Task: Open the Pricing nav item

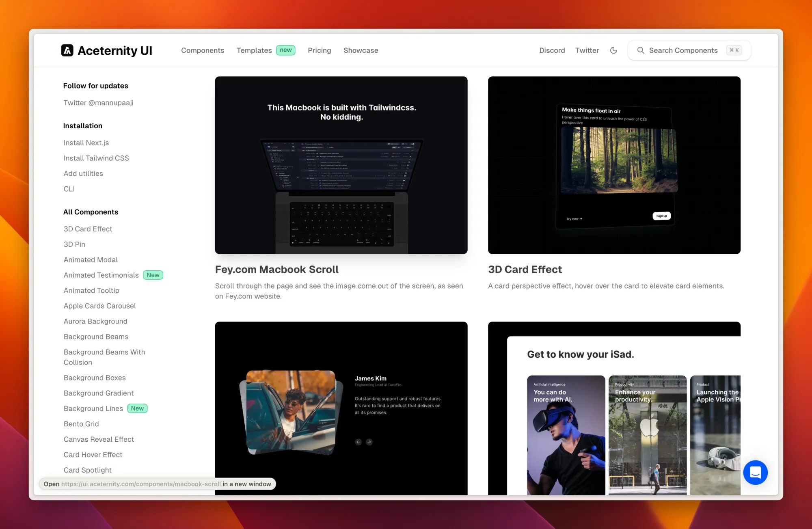Action: [x=319, y=50]
